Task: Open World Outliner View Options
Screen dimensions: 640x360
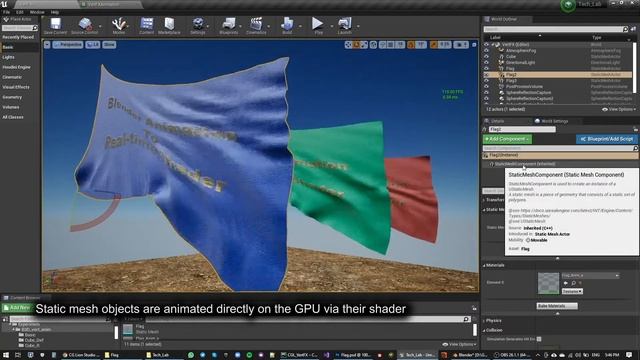Action: click(x=619, y=109)
